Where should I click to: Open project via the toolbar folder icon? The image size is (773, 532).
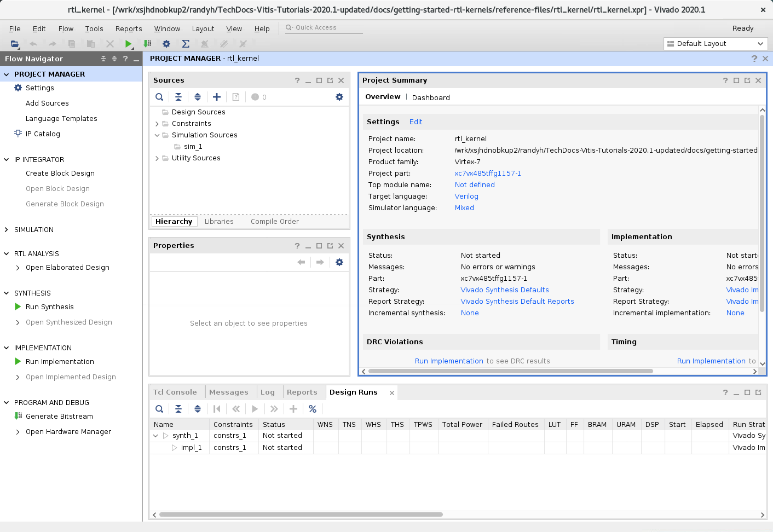[15, 44]
